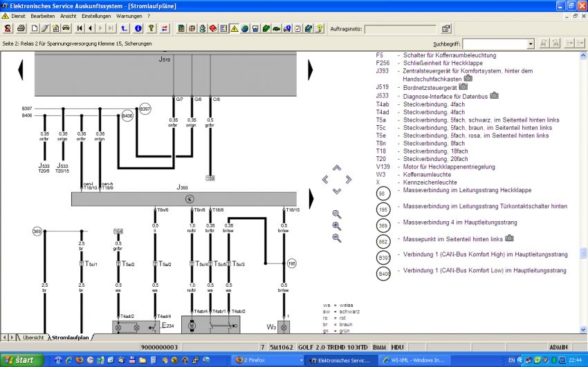Go to the first page using the skip-to-start arrow

(80, 28)
